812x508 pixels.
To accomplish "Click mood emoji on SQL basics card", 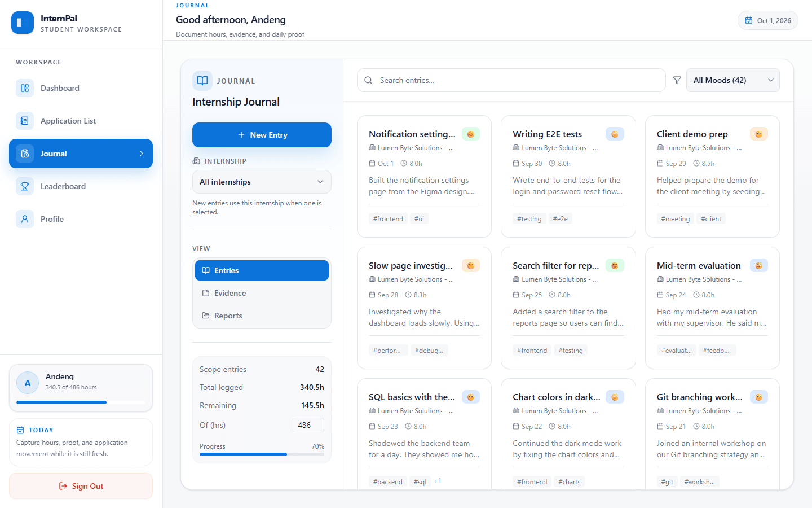I will click(x=471, y=397).
